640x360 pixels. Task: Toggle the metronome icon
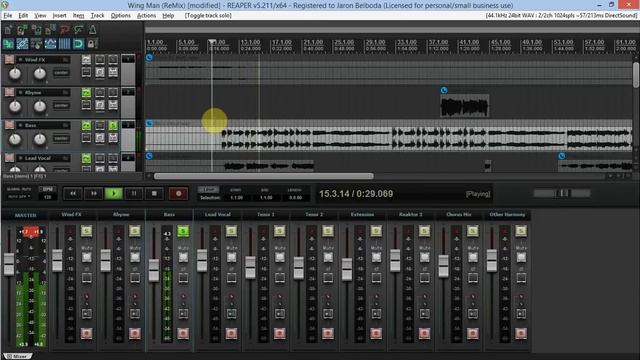(92, 29)
